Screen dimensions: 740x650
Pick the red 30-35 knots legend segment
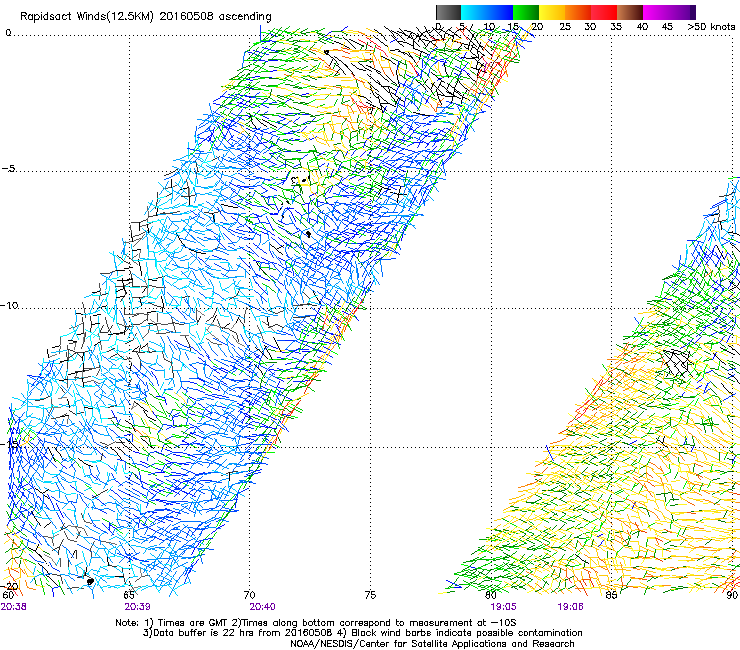(x=604, y=12)
